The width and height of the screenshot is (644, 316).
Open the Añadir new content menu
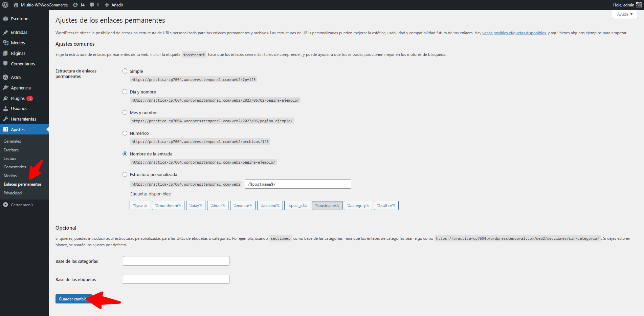coord(114,5)
